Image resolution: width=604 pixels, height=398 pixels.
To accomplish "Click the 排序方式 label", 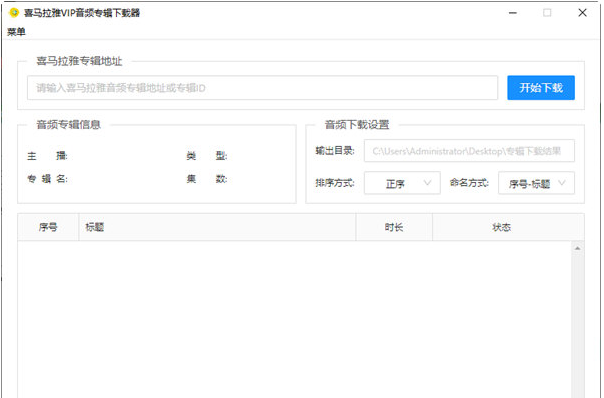I will tap(335, 183).
